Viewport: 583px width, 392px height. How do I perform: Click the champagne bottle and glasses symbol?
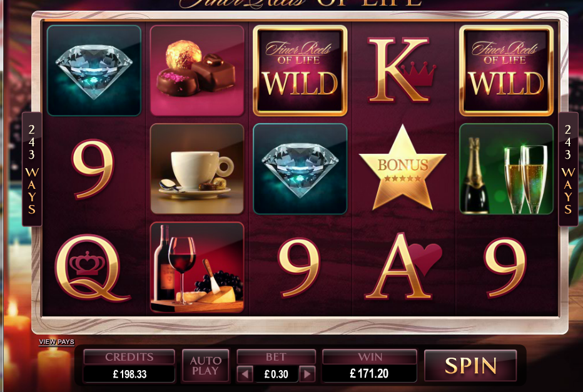(x=507, y=169)
